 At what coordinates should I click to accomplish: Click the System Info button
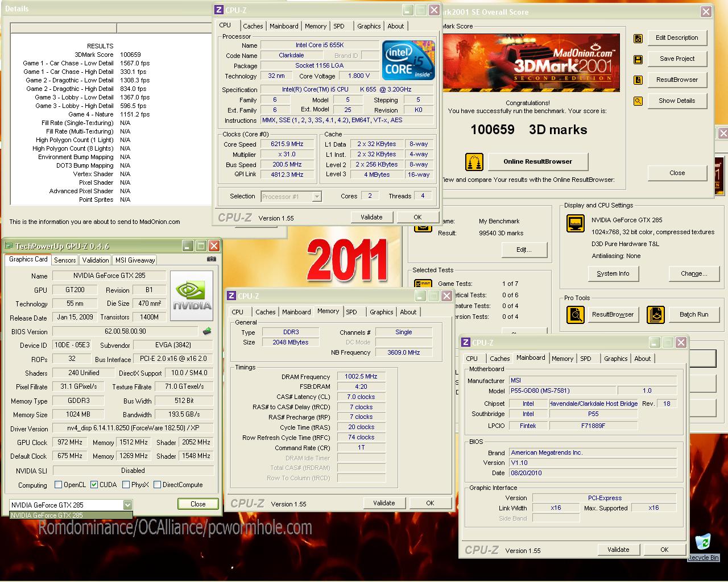click(613, 273)
